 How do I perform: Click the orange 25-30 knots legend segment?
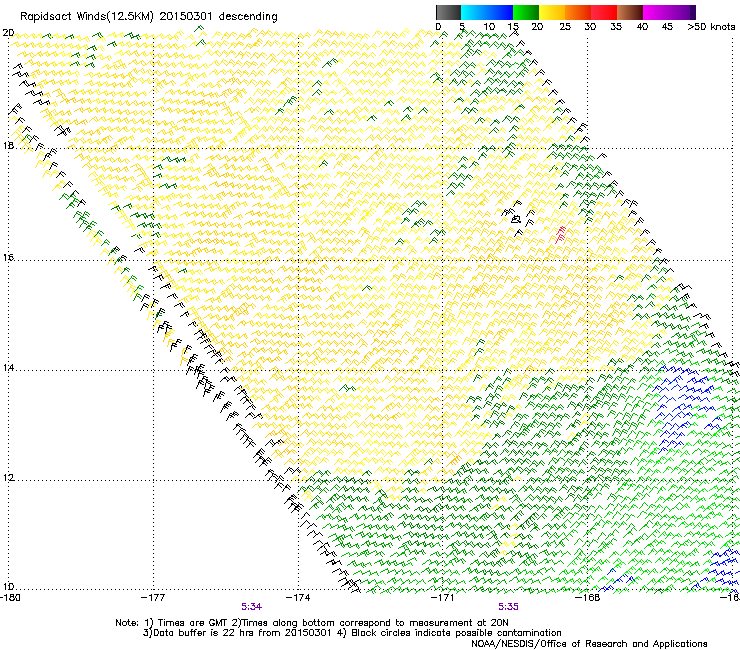click(x=578, y=12)
